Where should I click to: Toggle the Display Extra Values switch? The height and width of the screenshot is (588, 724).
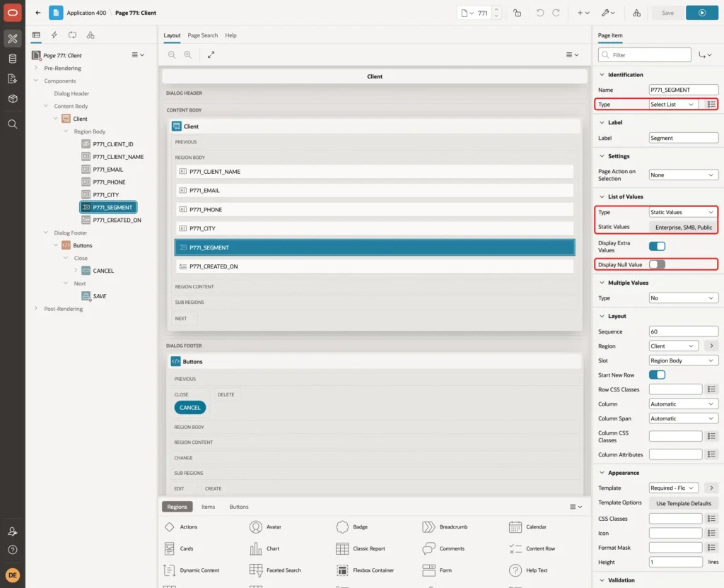(657, 247)
